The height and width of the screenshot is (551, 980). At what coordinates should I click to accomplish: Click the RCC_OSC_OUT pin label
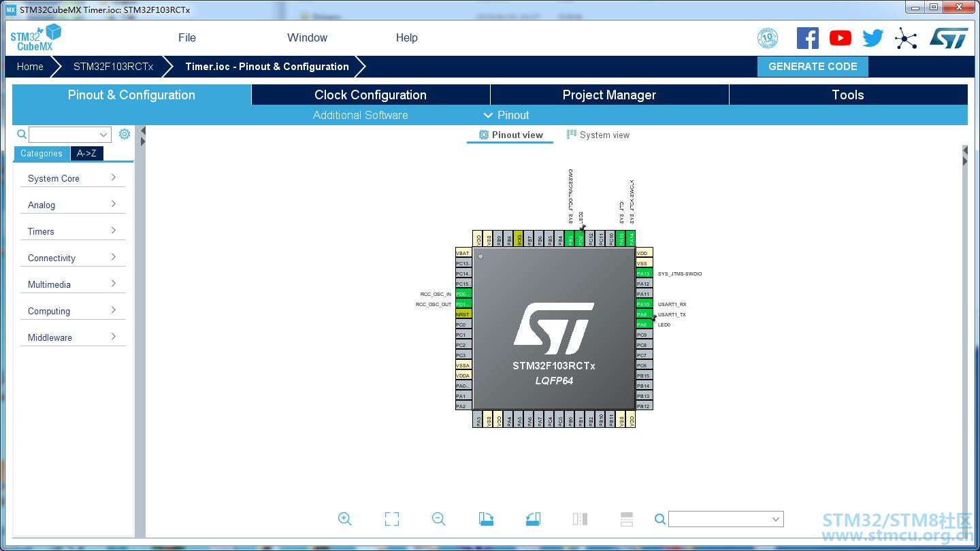point(434,304)
